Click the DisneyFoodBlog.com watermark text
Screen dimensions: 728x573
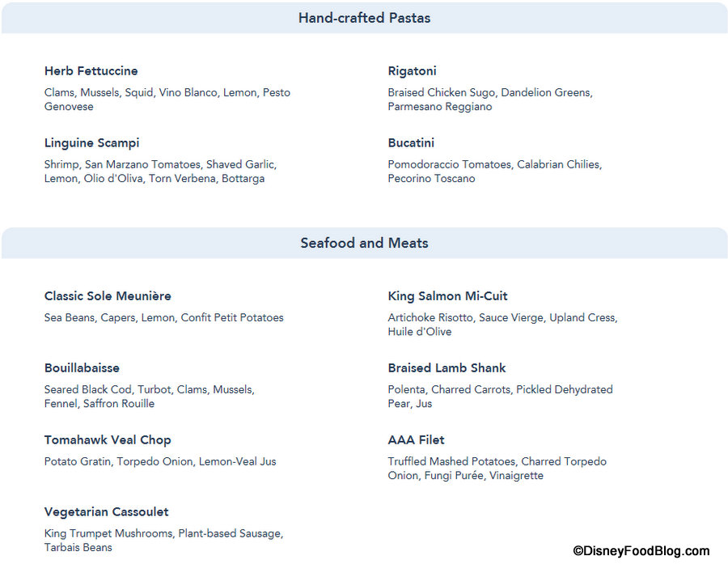coord(641,551)
